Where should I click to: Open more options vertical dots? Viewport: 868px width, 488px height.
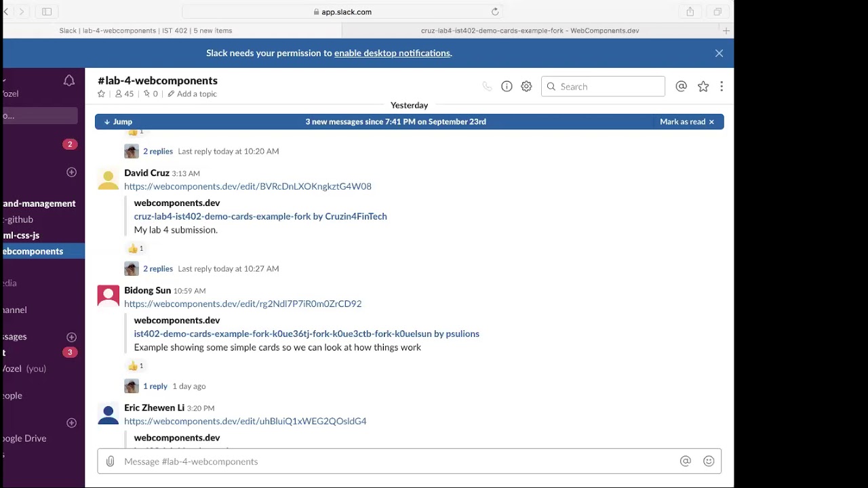pos(722,86)
